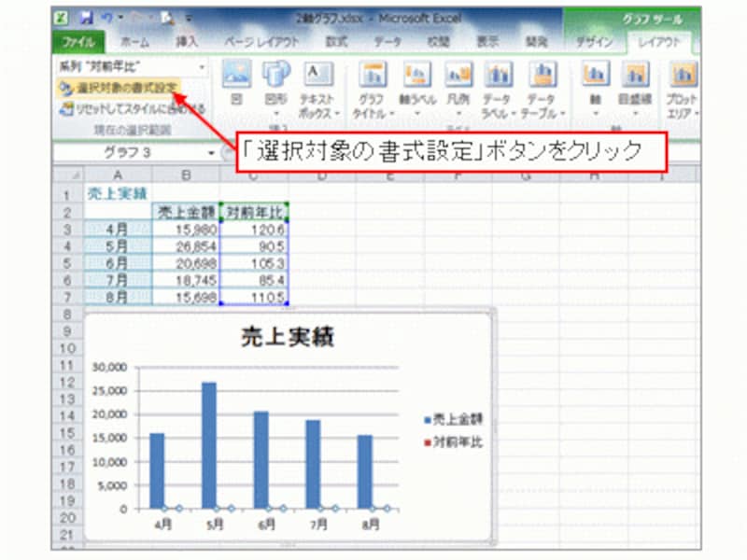
Task: Open the customize quick access toolbar dropdown
Action: (189, 19)
